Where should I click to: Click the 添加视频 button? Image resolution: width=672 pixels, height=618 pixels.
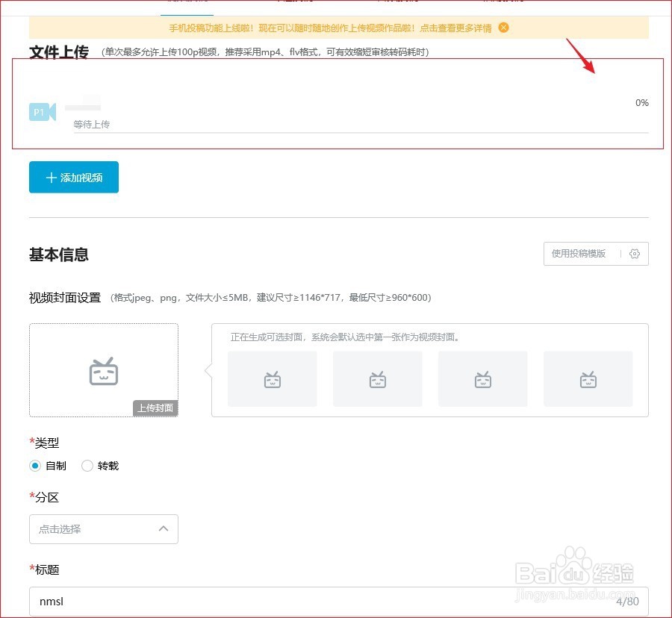pos(73,177)
